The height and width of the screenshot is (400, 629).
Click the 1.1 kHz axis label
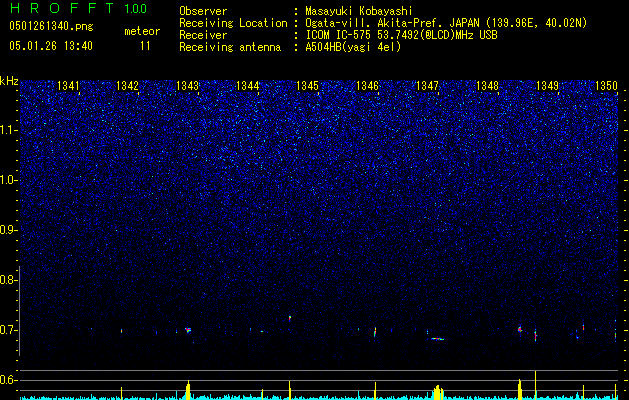8,130
